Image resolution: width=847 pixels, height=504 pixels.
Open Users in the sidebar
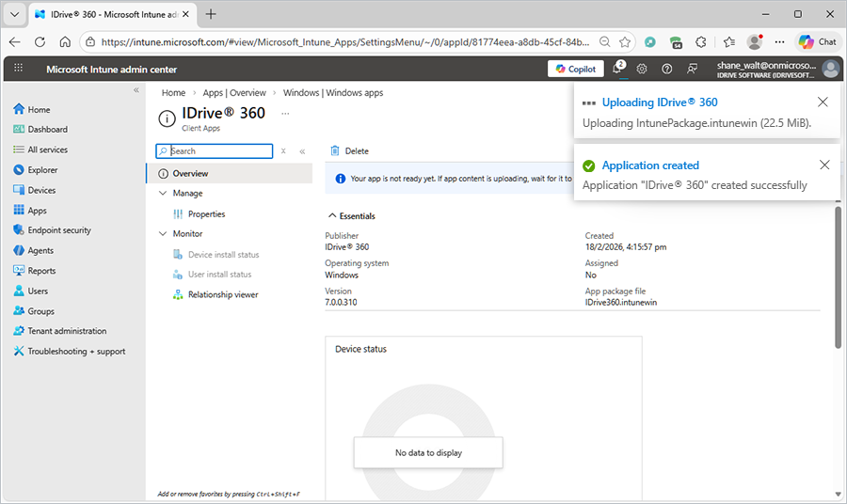[x=30, y=291]
